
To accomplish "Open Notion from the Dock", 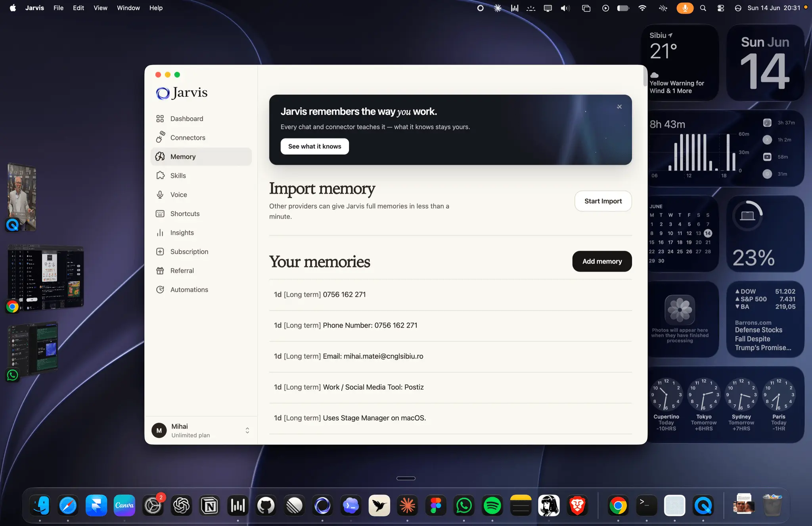I will click(209, 505).
